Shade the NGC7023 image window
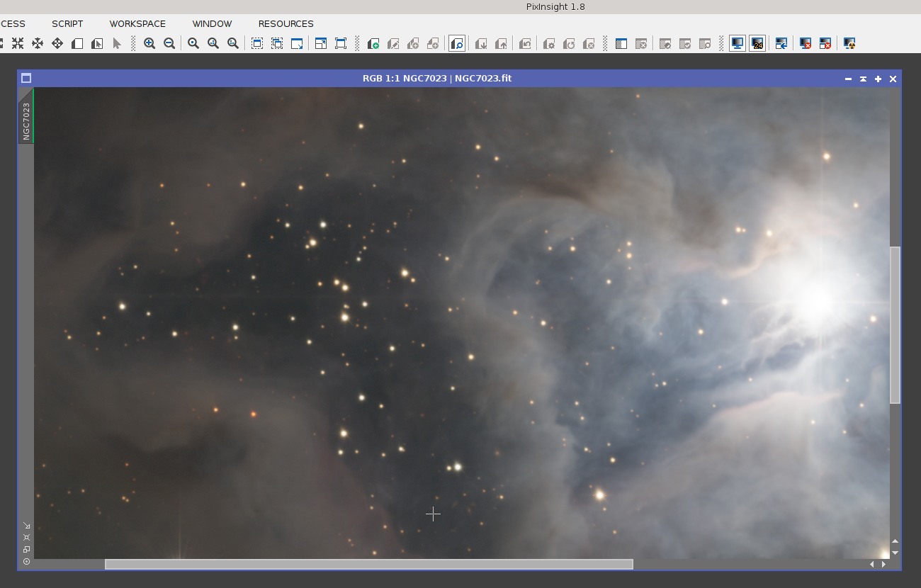The width and height of the screenshot is (921, 588). click(863, 79)
